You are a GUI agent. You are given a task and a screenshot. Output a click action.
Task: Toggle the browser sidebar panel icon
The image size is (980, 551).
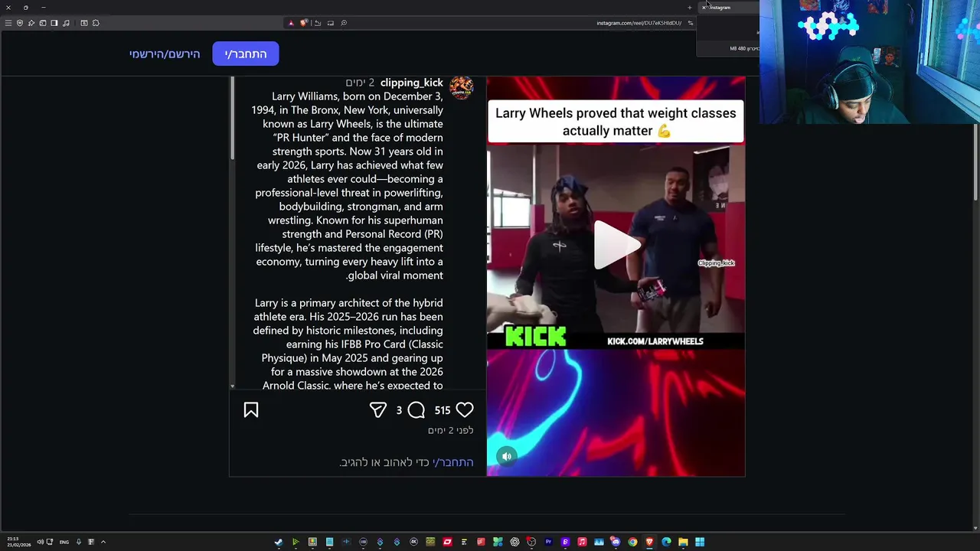tap(54, 23)
